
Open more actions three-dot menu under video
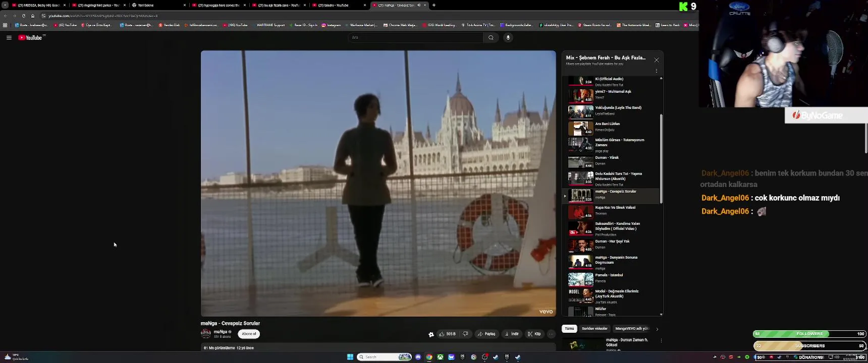pos(551,334)
